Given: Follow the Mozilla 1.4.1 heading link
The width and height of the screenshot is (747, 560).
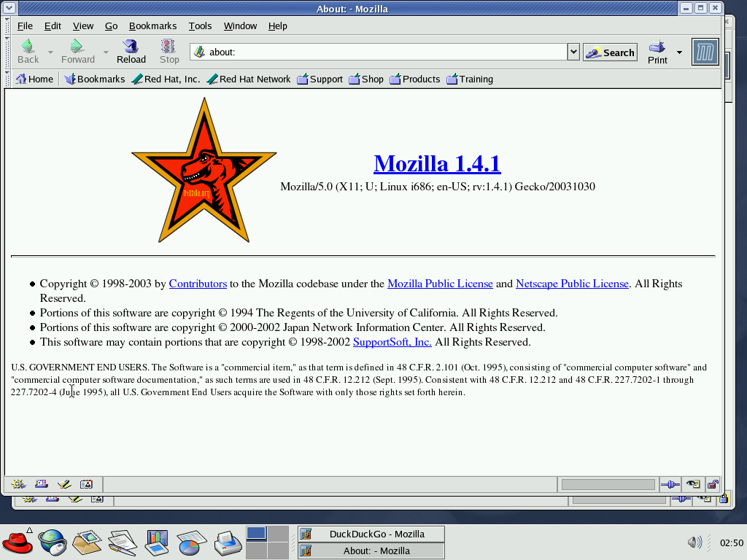Looking at the screenshot, I should click(x=437, y=163).
